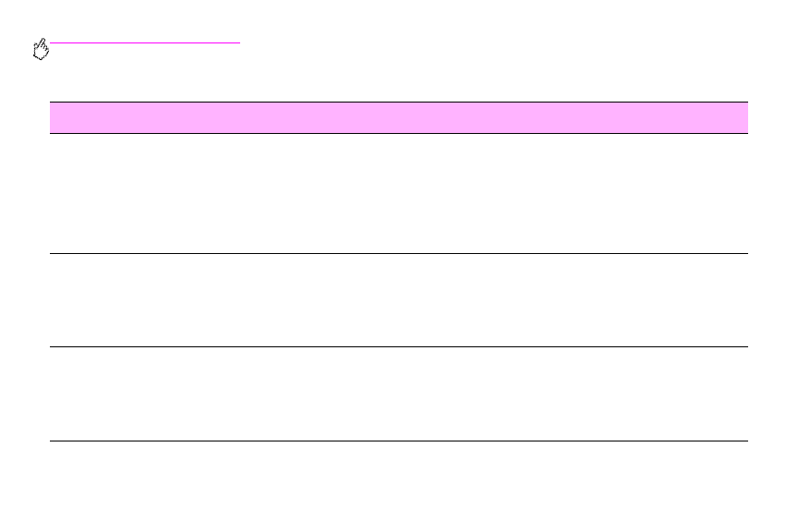Click inside the second blank table row
This screenshot has width=798, height=532.
(x=398, y=300)
